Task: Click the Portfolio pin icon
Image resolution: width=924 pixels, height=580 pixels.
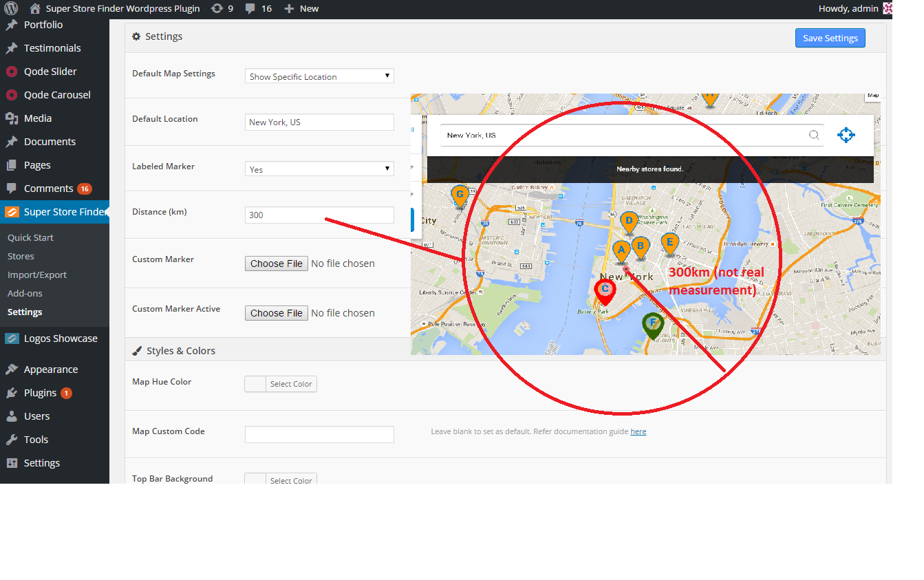Action: point(12,25)
